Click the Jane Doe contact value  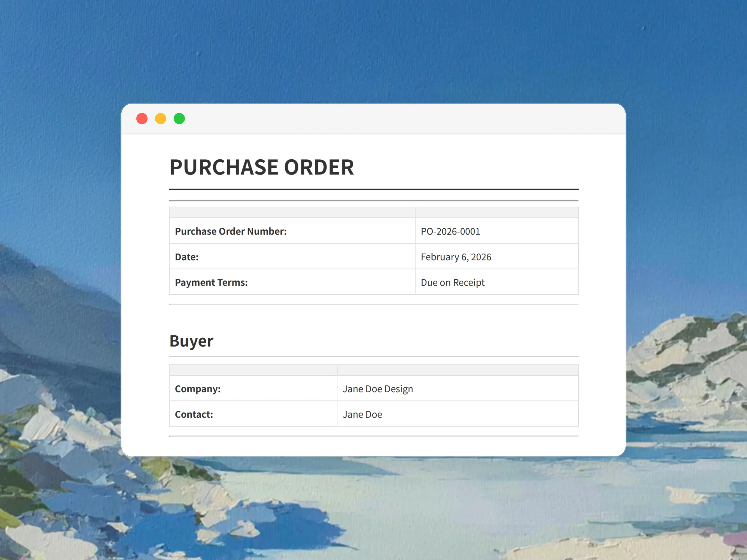(362, 414)
